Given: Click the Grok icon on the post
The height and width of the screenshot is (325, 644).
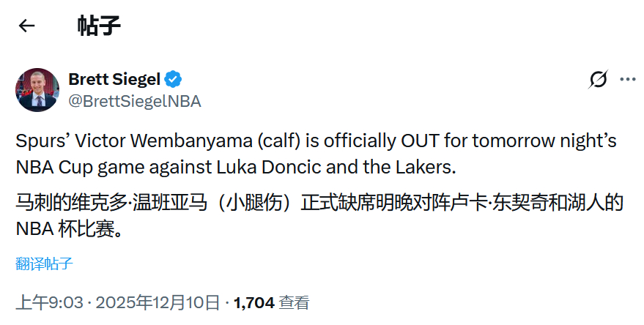Looking at the screenshot, I should pyautogui.click(x=599, y=80).
